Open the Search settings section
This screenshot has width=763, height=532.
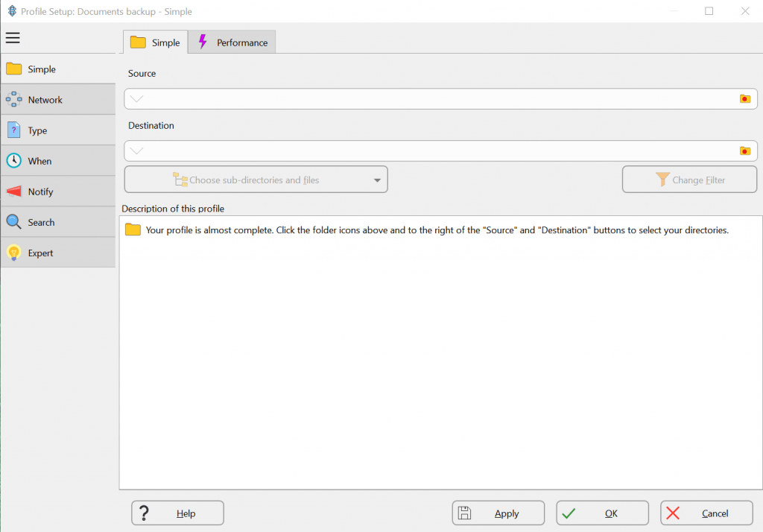pos(58,223)
